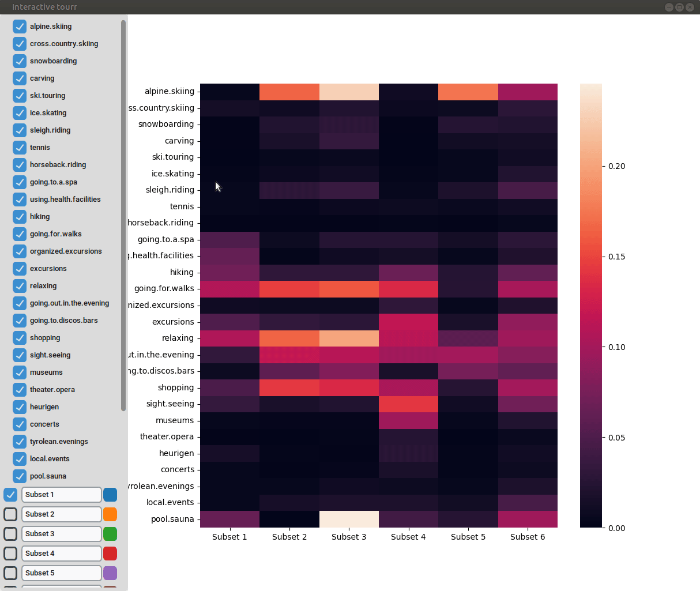
Task: Minimize the Interactive tourr window
Action: (669, 7)
